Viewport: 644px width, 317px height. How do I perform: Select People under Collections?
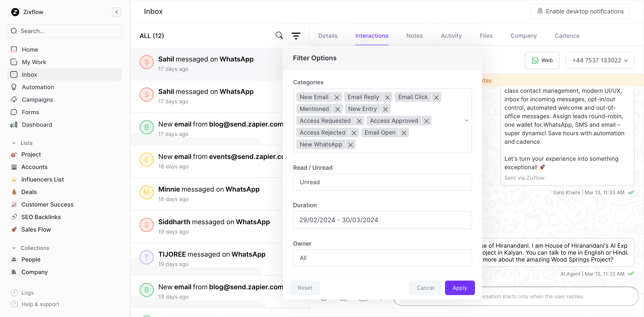(31, 260)
